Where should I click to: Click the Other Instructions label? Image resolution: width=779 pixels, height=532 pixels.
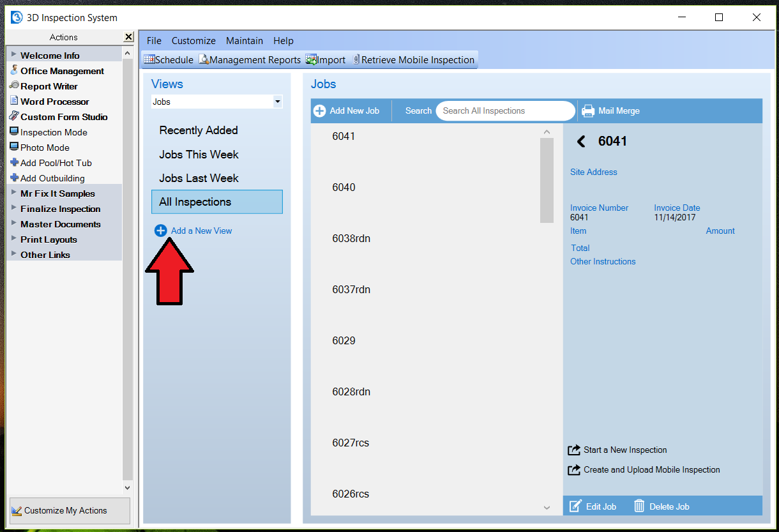603,261
